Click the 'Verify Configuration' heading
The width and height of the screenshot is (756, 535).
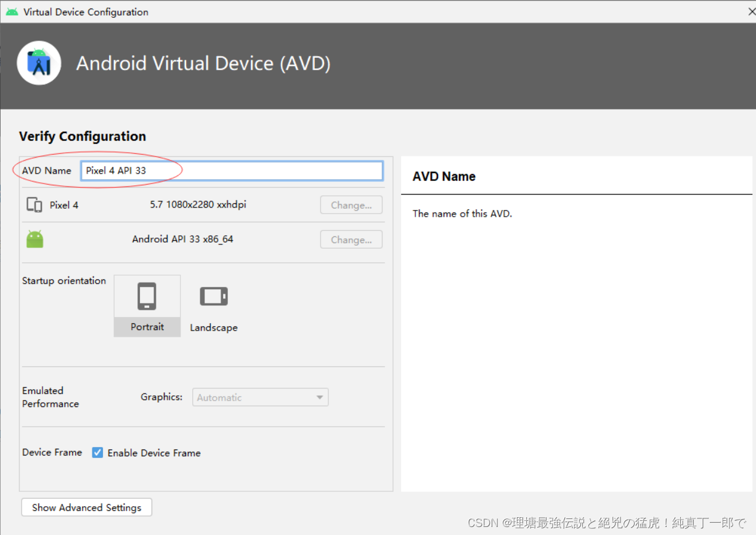83,136
